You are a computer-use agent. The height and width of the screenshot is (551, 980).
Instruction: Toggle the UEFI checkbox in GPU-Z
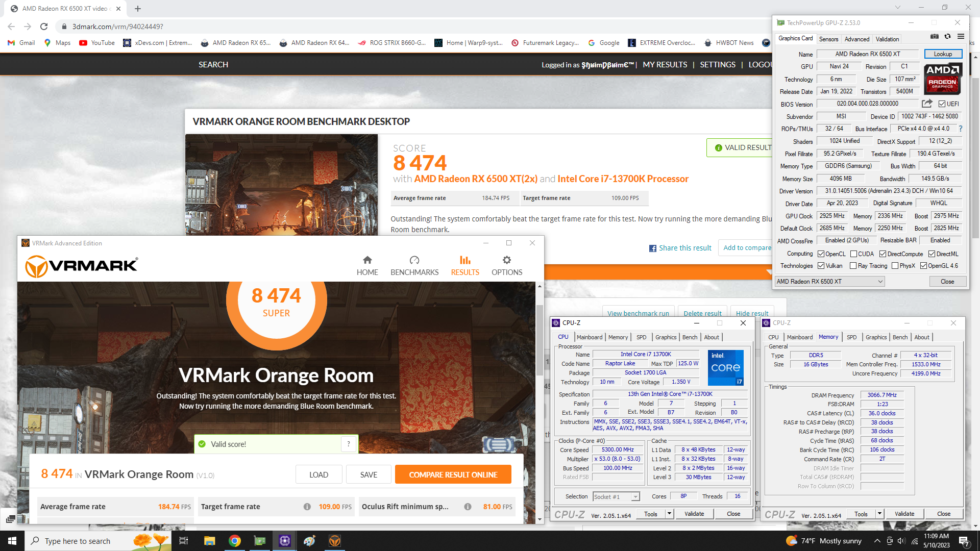point(942,104)
